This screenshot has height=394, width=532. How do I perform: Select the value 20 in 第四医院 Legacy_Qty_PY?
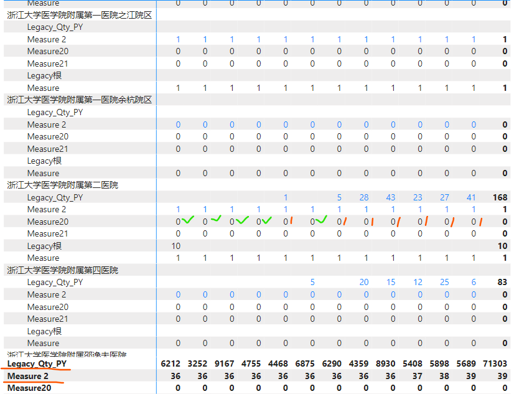tap(364, 283)
